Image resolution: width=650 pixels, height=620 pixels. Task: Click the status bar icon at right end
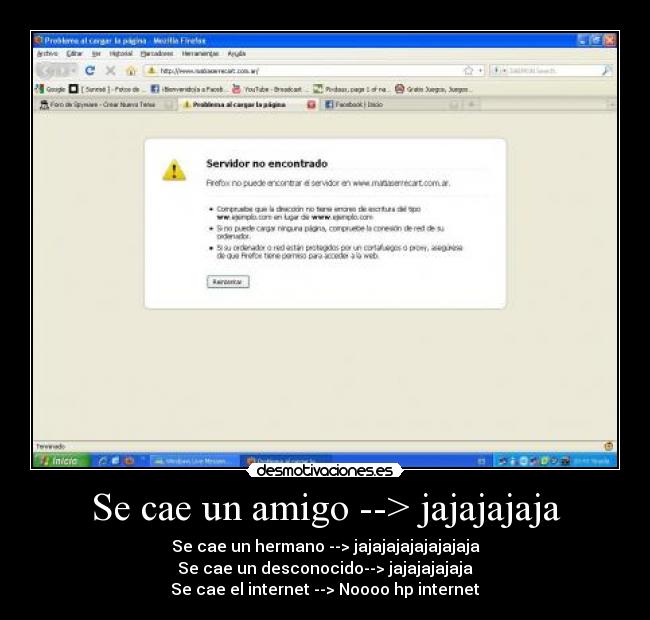point(609,446)
